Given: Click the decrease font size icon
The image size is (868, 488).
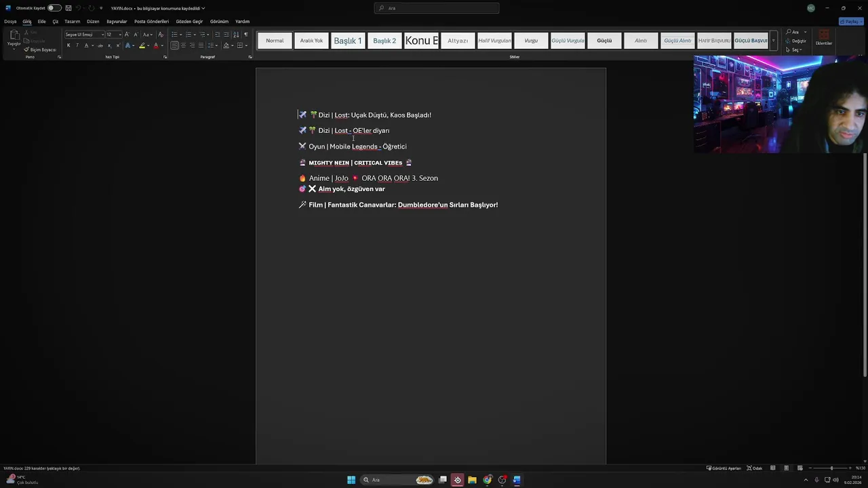Looking at the screenshot, I should point(135,35).
